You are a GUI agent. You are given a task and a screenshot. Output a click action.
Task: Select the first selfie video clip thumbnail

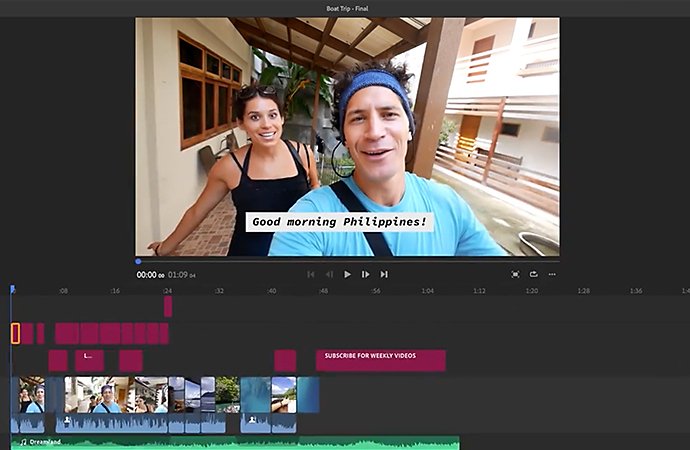32,395
